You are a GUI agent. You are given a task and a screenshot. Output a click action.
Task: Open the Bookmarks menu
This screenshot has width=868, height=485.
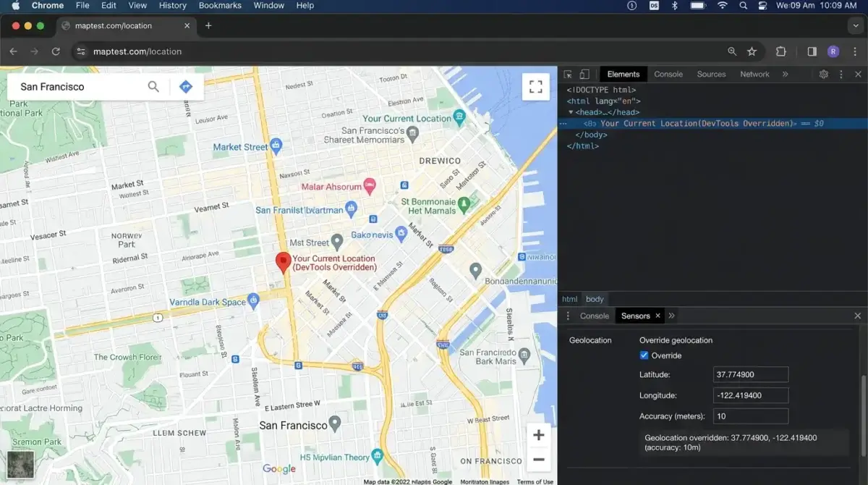coord(220,5)
